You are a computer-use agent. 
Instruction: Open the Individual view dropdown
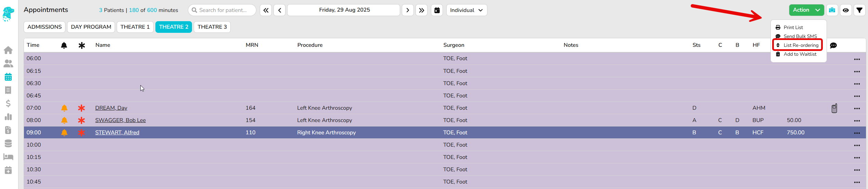(x=466, y=10)
